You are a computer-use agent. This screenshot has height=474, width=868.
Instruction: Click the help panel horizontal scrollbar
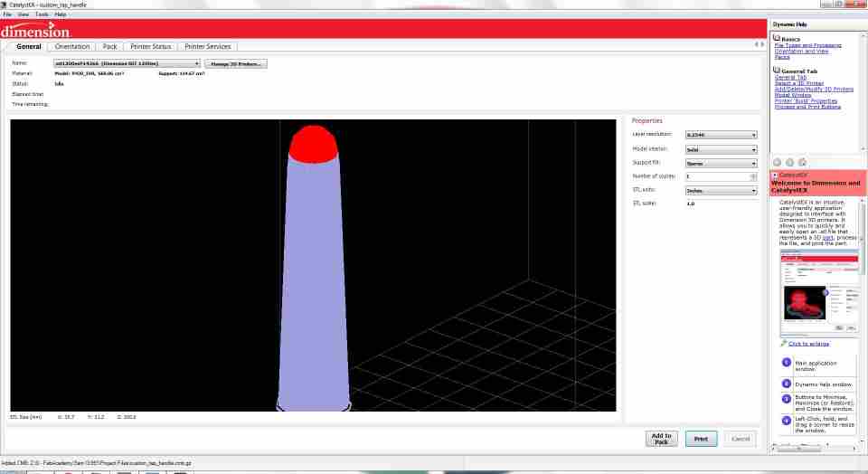click(815, 448)
